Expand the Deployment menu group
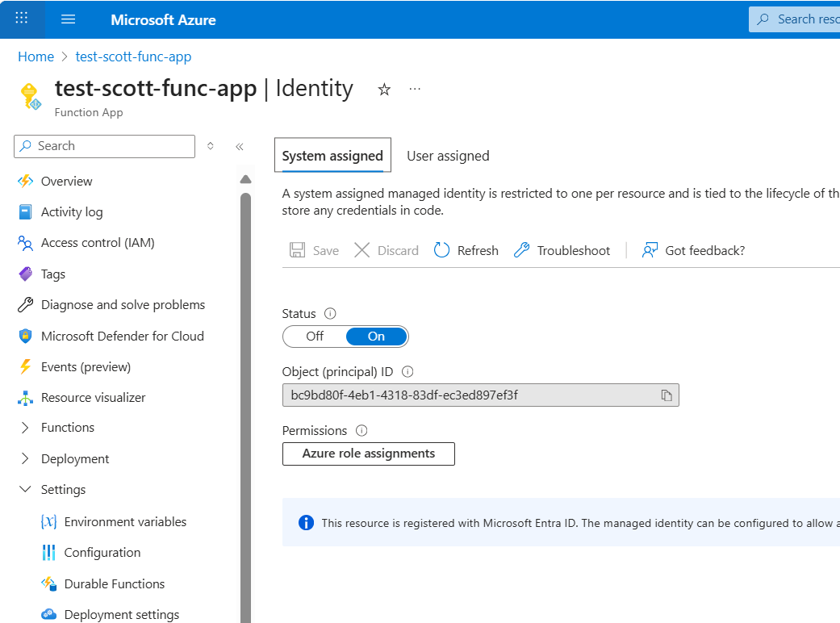 [x=25, y=459]
